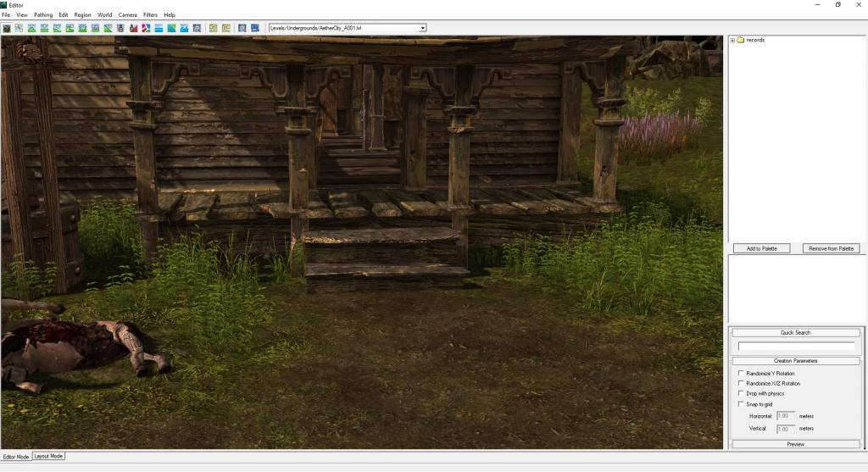Click the Vertical meters value field
The height and width of the screenshot is (472, 868).
(786, 428)
